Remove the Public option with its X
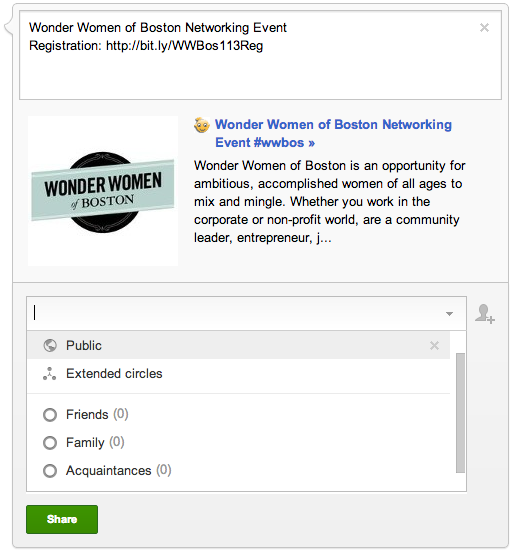The width and height of the screenshot is (522, 560). click(434, 345)
